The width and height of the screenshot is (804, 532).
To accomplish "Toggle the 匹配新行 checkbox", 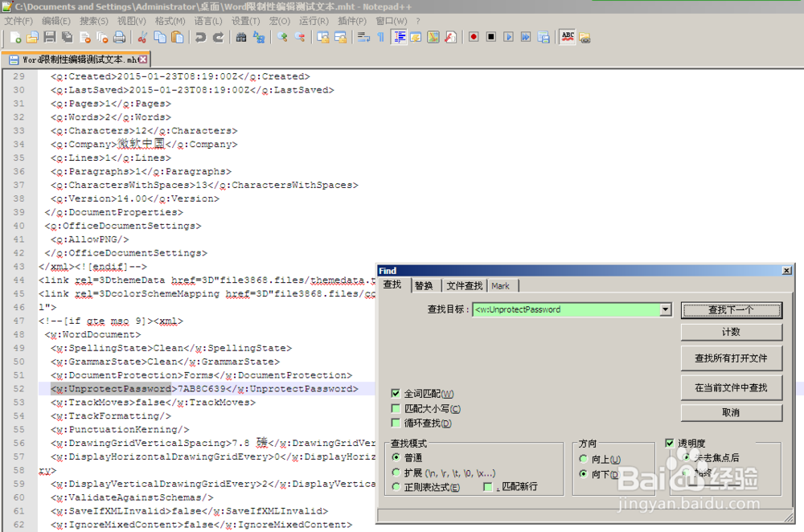I will click(x=488, y=487).
